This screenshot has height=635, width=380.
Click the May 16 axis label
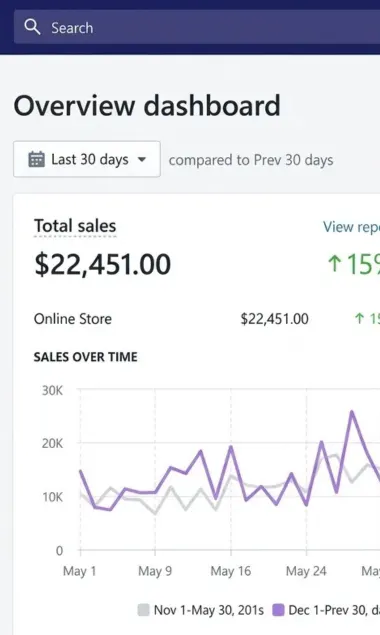(231, 571)
